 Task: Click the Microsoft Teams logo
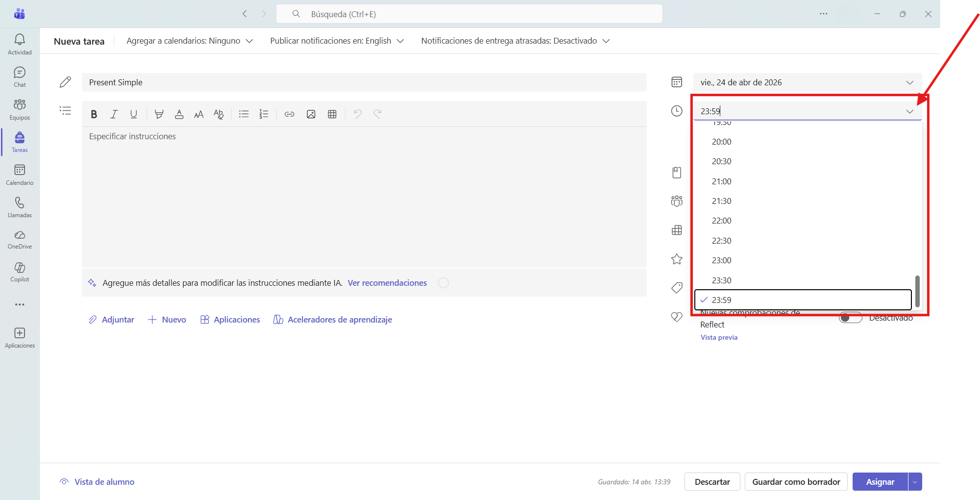tap(20, 14)
